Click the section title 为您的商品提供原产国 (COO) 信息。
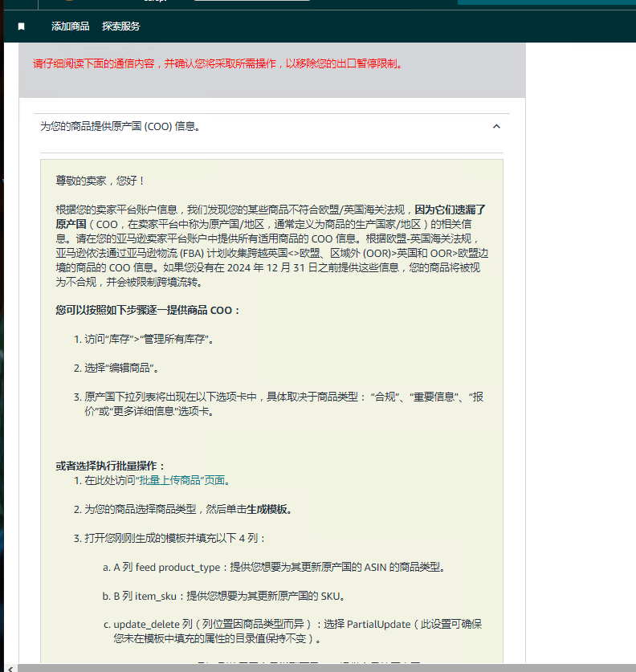Screen dimensions: 636x672 click(x=120, y=126)
